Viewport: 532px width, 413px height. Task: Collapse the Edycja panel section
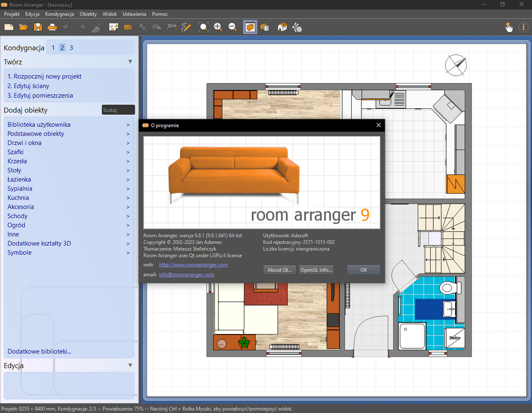[x=130, y=366]
